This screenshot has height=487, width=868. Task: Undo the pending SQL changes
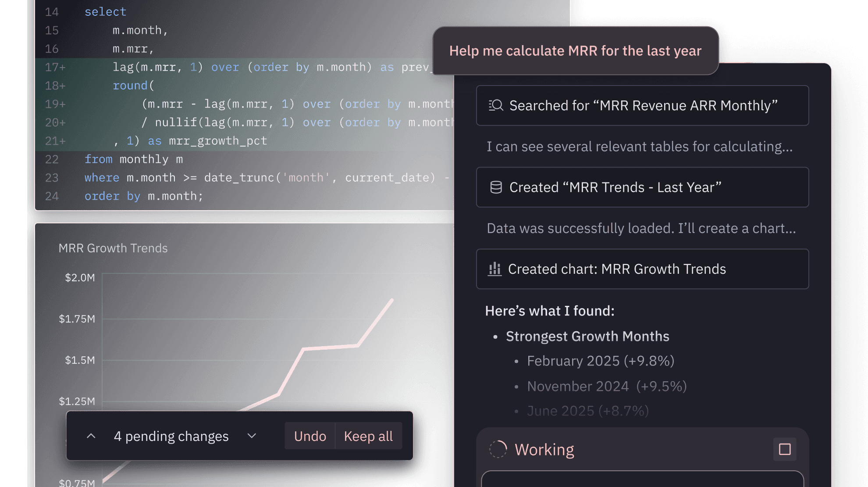(309, 436)
